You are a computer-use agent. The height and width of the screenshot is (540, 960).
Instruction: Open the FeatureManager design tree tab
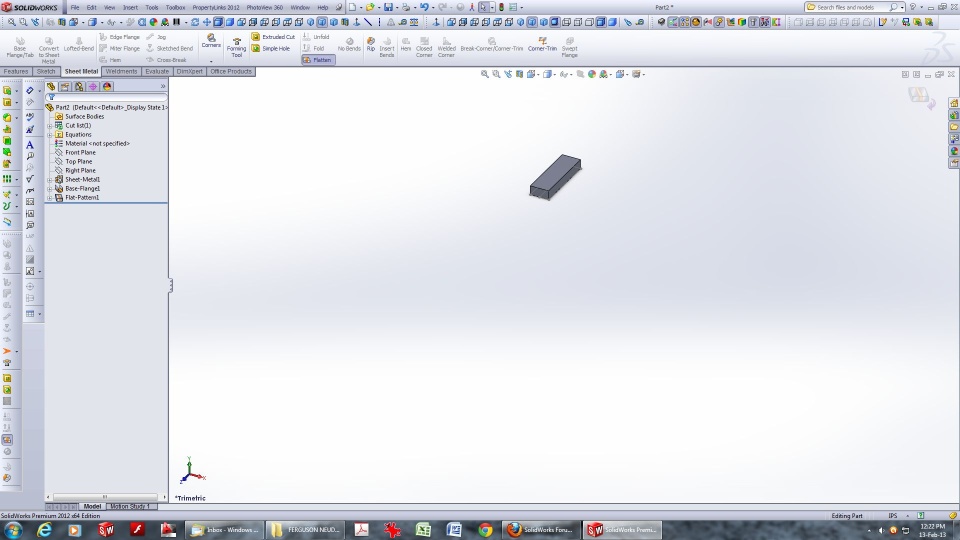coord(51,87)
